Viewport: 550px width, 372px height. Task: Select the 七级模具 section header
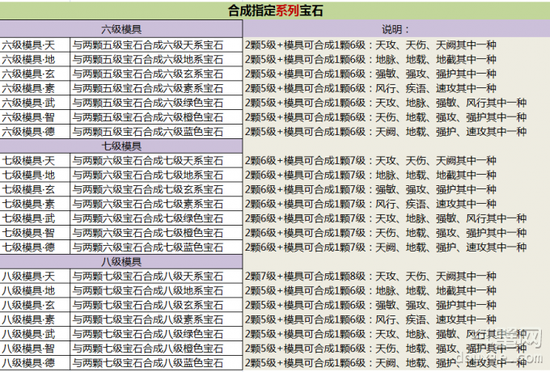tap(121, 146)
